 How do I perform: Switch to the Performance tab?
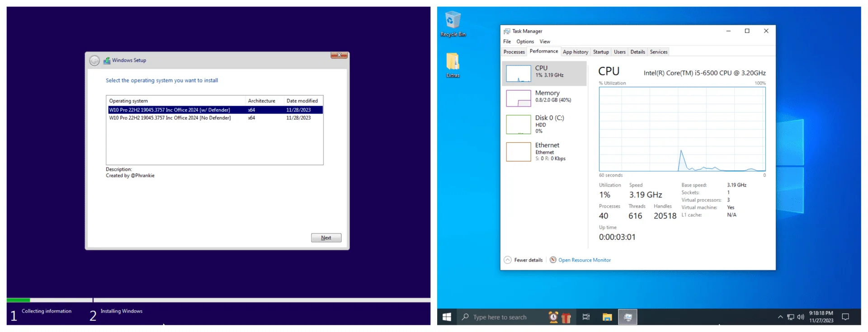click(544, 51)
